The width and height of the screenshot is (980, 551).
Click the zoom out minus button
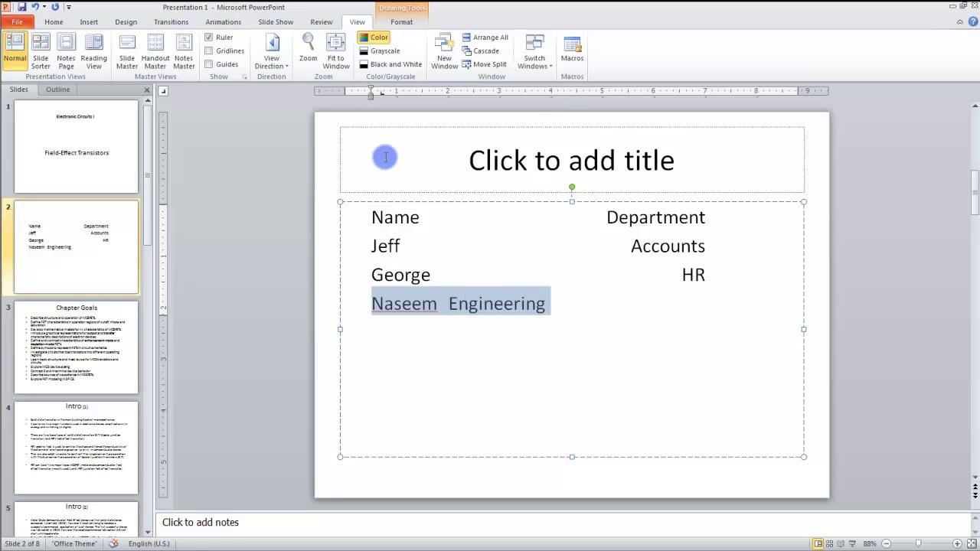pos(886,543)
